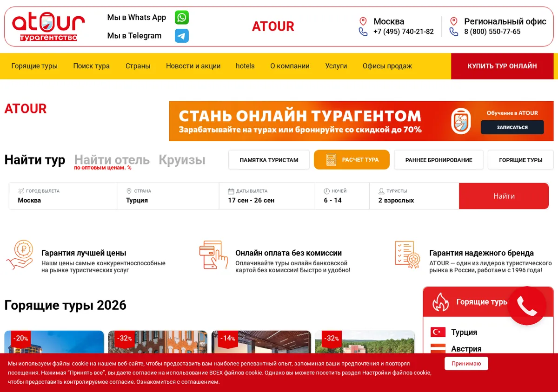Open the WhatsApp chat icon
Viewport: 558px width, 392px height.
pyautogui.click(x=182, y=18)
